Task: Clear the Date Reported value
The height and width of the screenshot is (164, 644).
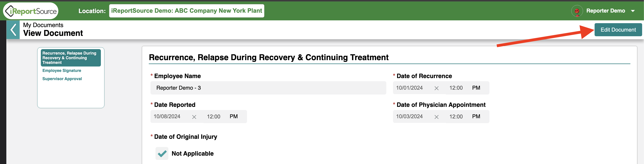Action: [194, 117]
